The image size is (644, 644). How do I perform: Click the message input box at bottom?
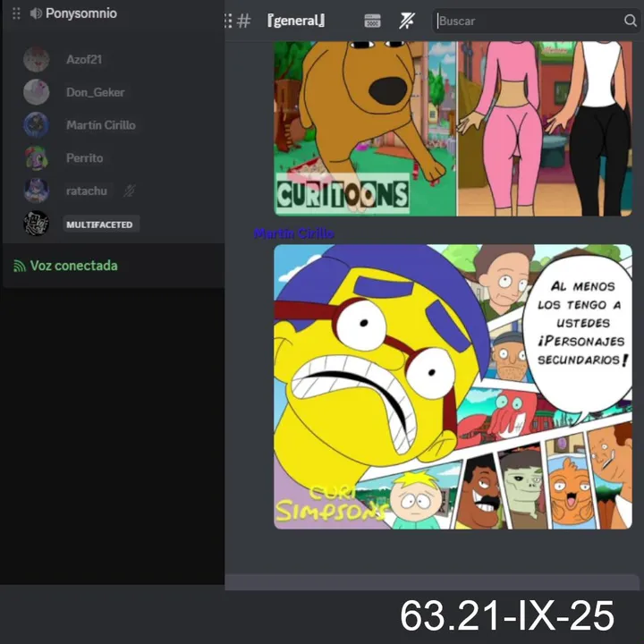[x=432, y=582]
